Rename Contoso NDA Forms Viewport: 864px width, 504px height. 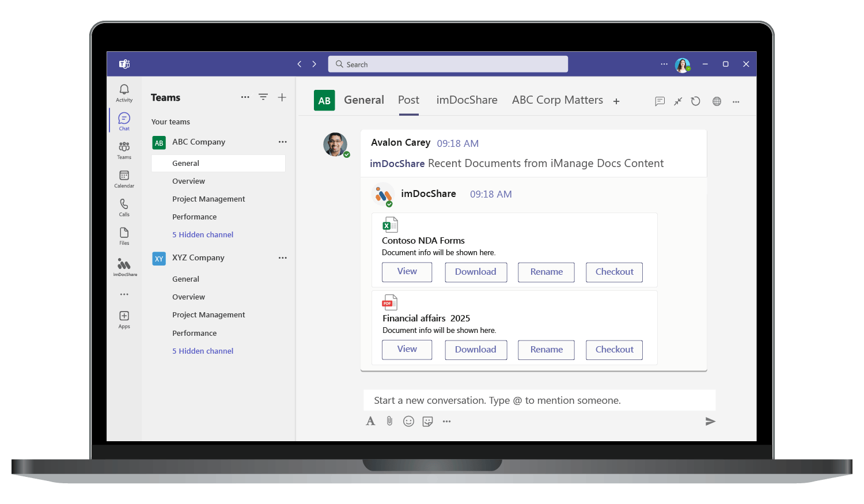tap(546, 272)
